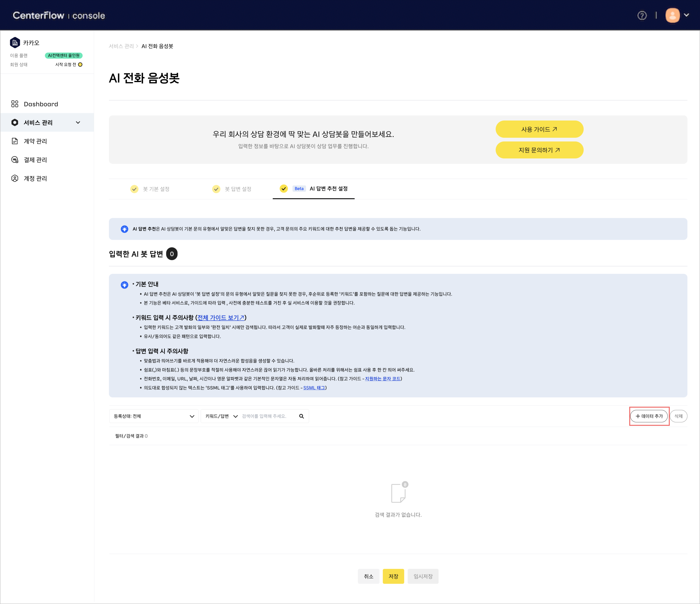Image resolution: width=700 pixels, height=604 pixels.
Task: Click the 결제 관리 won-coin icon
Action: tap(15, 159)
